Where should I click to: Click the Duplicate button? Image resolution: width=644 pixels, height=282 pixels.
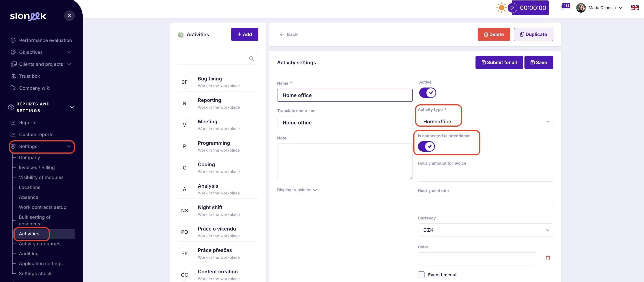click(533, 34)
